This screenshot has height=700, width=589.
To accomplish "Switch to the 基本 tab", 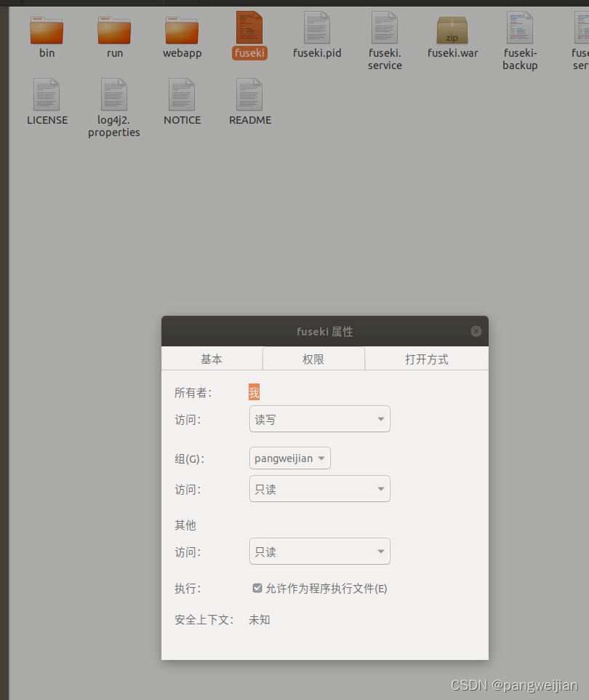I will pos(212,358).
